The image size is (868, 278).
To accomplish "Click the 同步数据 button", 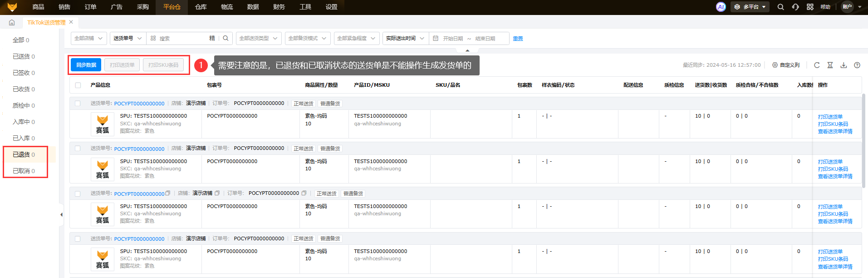I will (x=86, y=65).
